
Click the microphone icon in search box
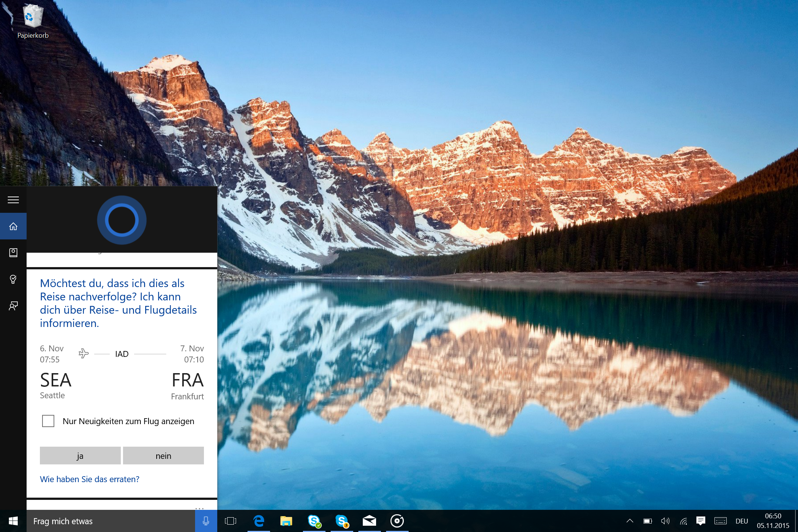coord(206,521)
